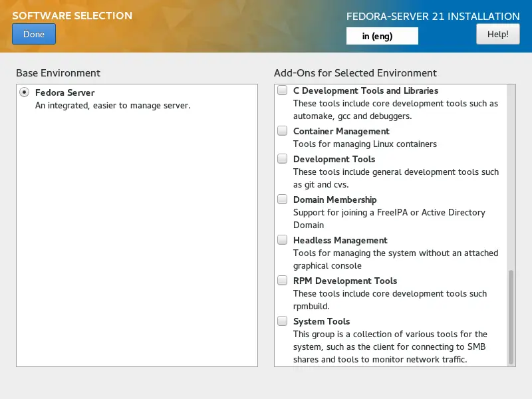Screen dimensions: 532x399
Task: Check the Development Tools add-on box
Action: pyautogui.click(x=283, y=159)
